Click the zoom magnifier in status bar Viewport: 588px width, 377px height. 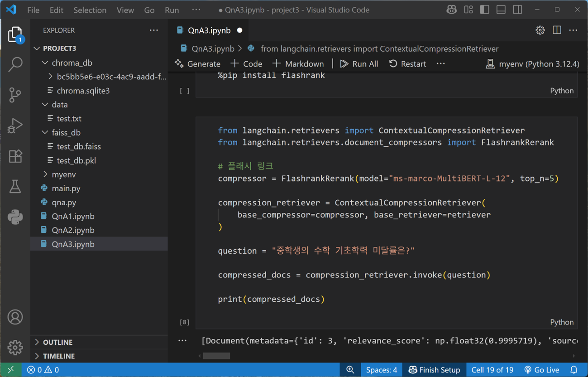pyautogui.click(x=350, y=370)
